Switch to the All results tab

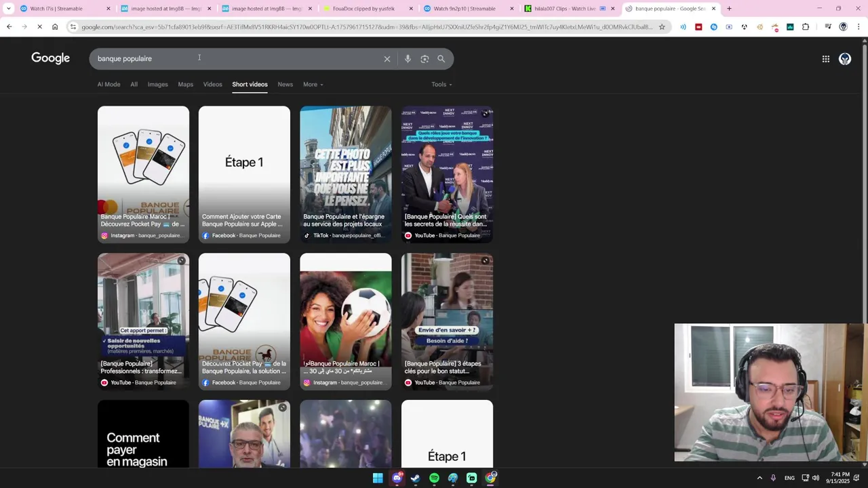pos(134,85)
